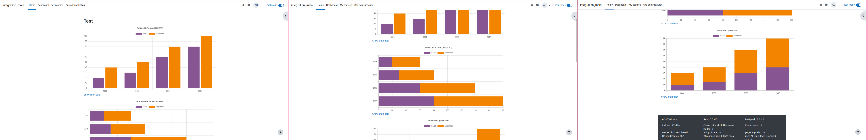The image size is (868, 140).
Task: Toggle messaging drawer icon in left window
Action: 249,5
